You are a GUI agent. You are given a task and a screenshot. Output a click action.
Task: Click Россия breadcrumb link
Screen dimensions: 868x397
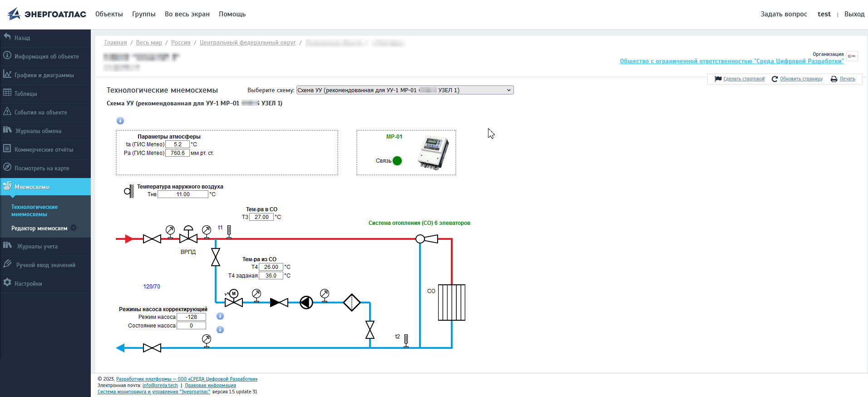[181, 42]
